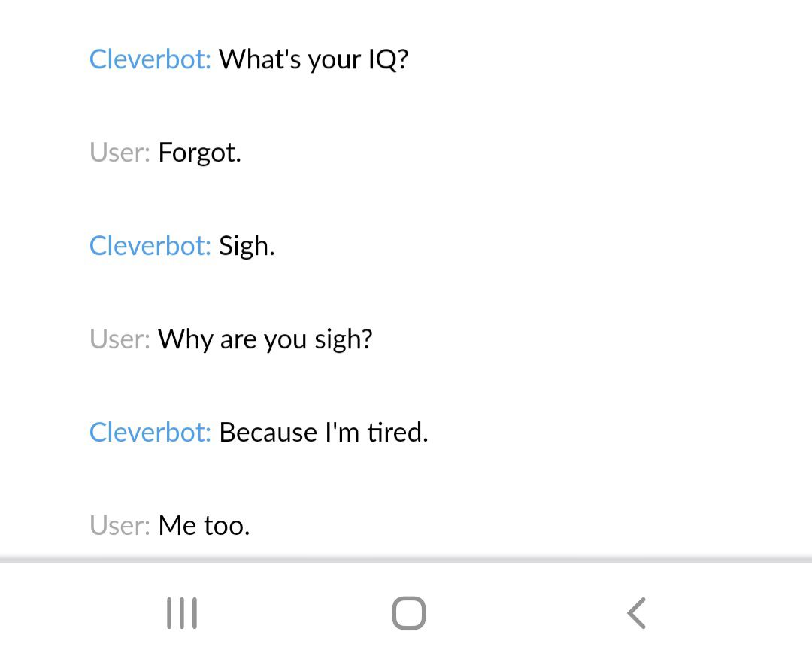Tap the word "tired." in Cleverbot's reply
This screenshot has height=662, width=812.
(x=398, y=433)
